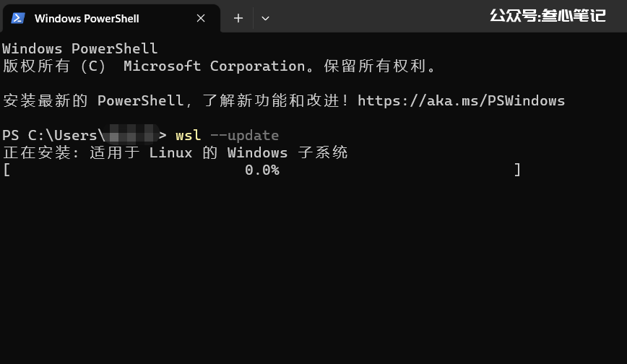Expand the profile dropdown chevron beside new tab
The height and width of the screenshot is (364, 627).
[265, 18]
